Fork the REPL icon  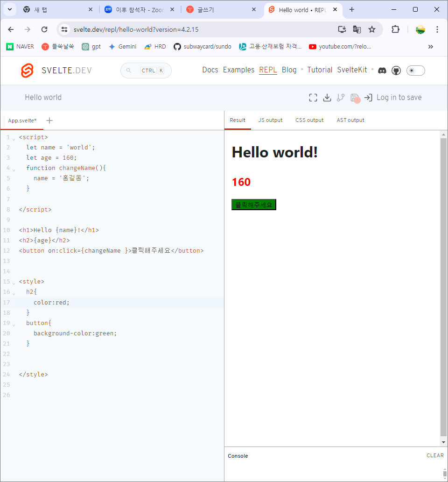pos(341,98)
